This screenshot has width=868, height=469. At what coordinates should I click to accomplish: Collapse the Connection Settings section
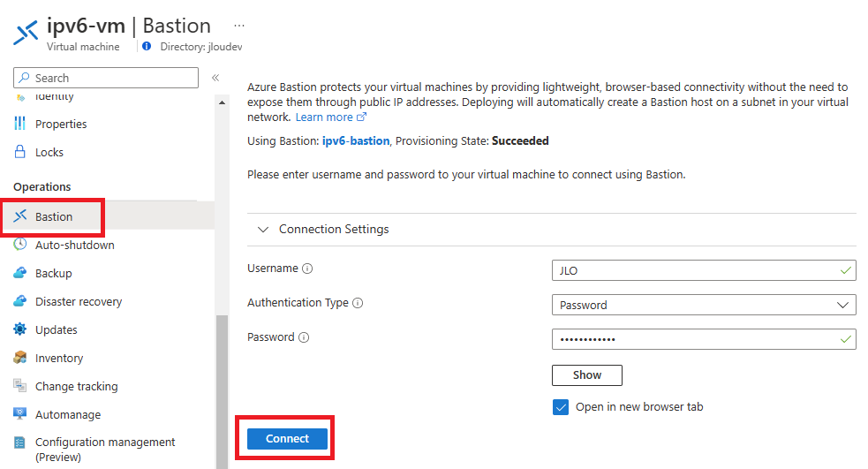tap(263, 230)
